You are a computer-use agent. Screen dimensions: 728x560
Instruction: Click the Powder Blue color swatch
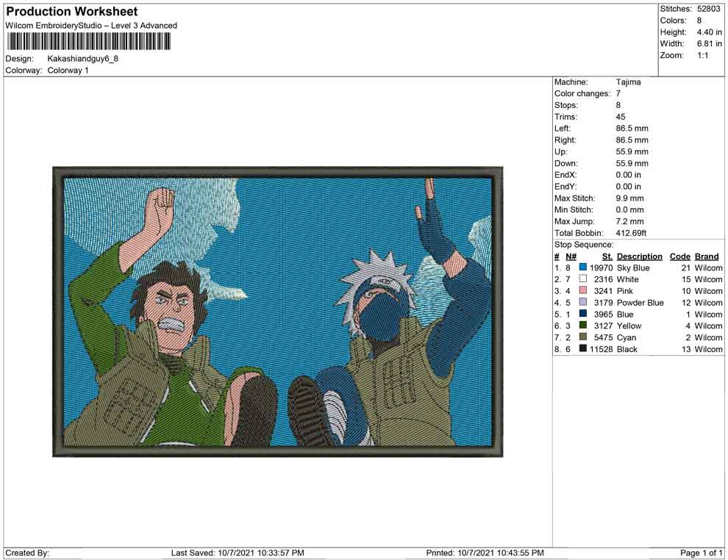click(583, 303)
